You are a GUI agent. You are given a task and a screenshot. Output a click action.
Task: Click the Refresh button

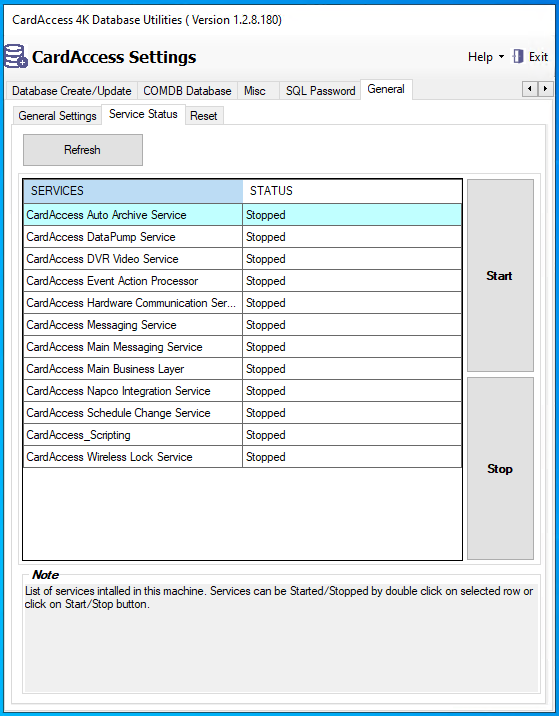[x=83, y=150]
